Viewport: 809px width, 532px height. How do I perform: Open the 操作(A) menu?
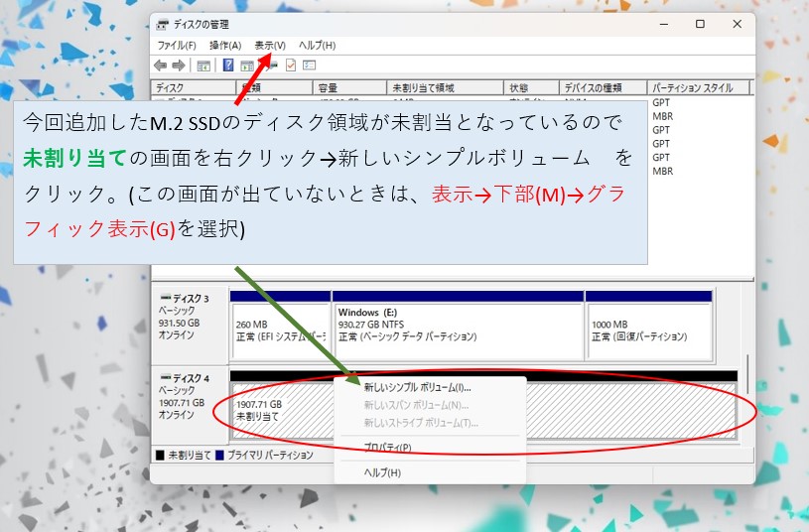(x=225, y=46)
